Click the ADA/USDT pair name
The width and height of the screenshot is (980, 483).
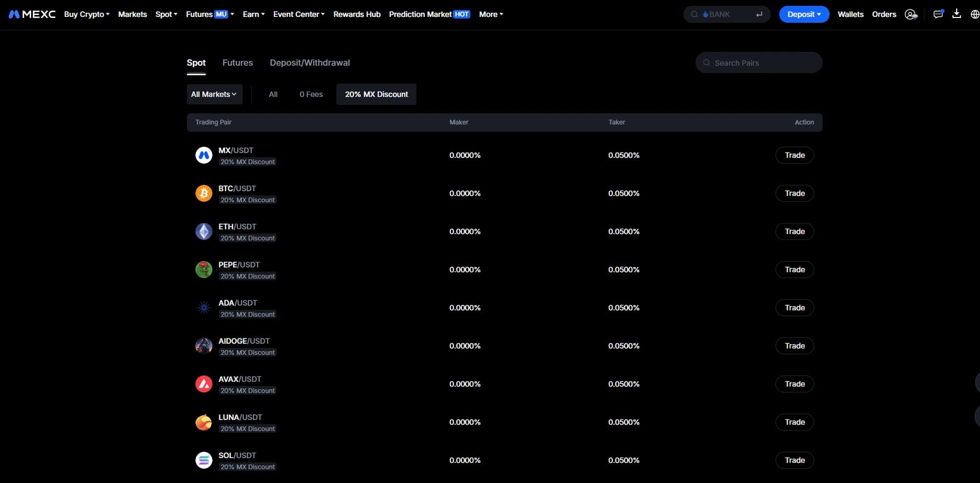[238, 303]
